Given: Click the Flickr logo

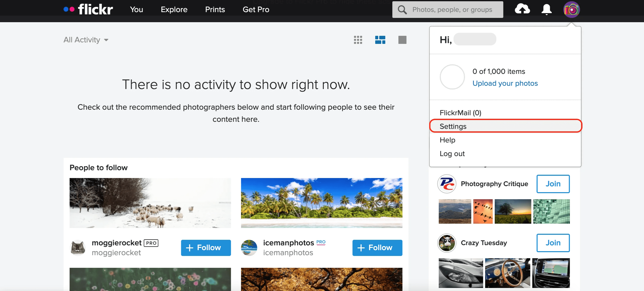Looking at the screenshot, I should (88, 9).
